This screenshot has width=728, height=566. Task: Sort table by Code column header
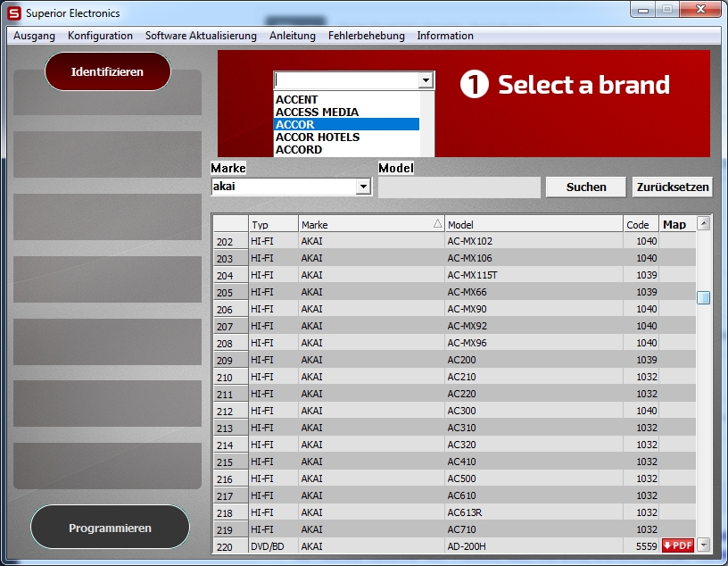pos(639,225)
